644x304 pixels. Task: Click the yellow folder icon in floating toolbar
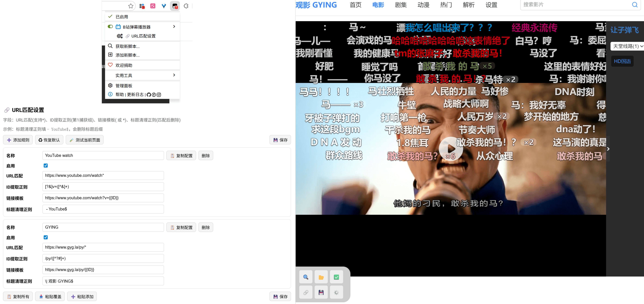click(321, 277)
